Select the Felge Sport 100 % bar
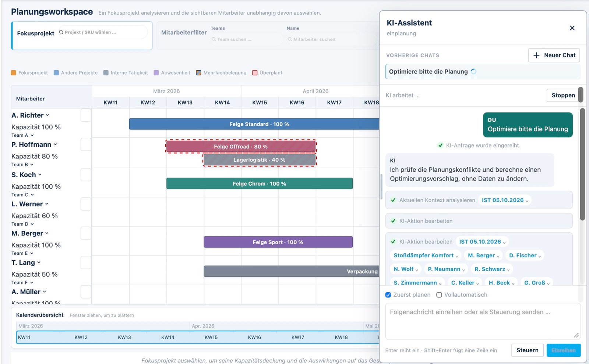This screenshot has width=589, height=364. pyautogui.click(x=278, y=242)
